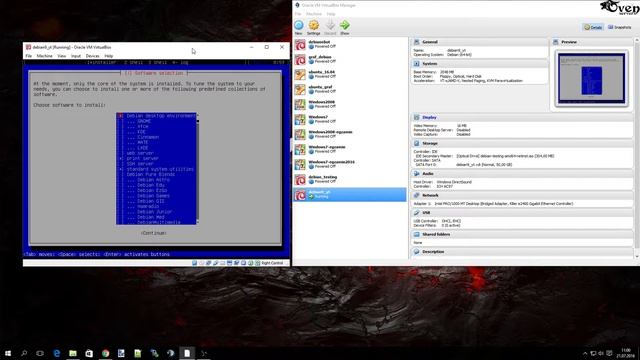The width and height of the screenshot is (640, 360).
Task: Open the File menu in VirtualBox Manager
Action: pos(298,14)
